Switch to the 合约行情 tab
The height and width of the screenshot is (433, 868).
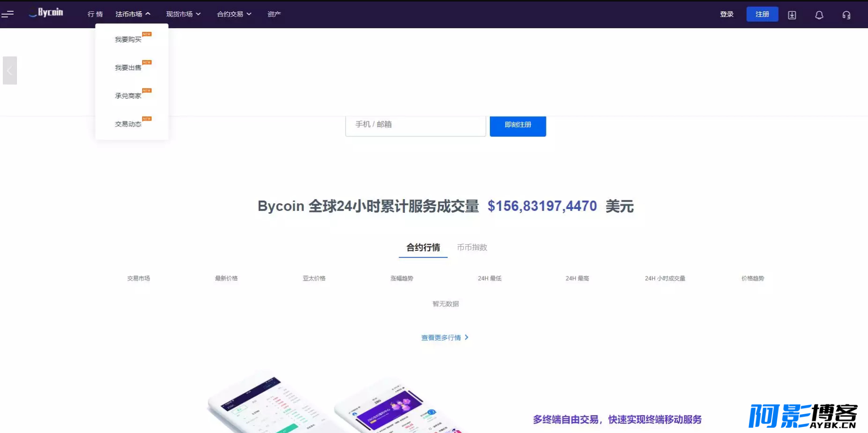click(x=423, y=248)
